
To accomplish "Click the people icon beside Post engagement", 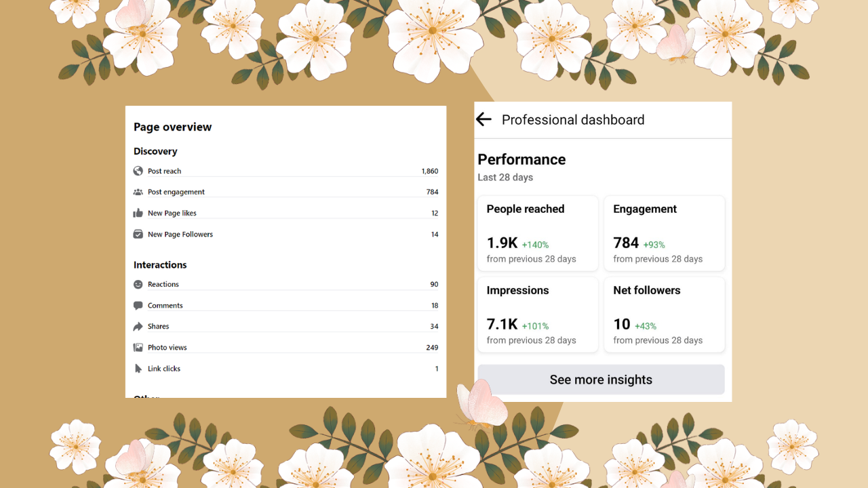I will click(x=138, y=192).
